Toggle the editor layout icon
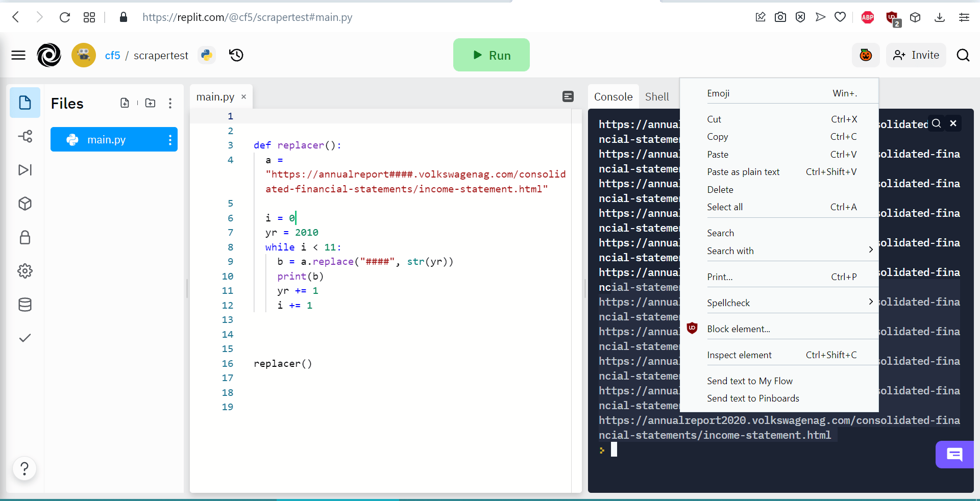980x501 pixels. pyautogui.click(x=568, y=96)
